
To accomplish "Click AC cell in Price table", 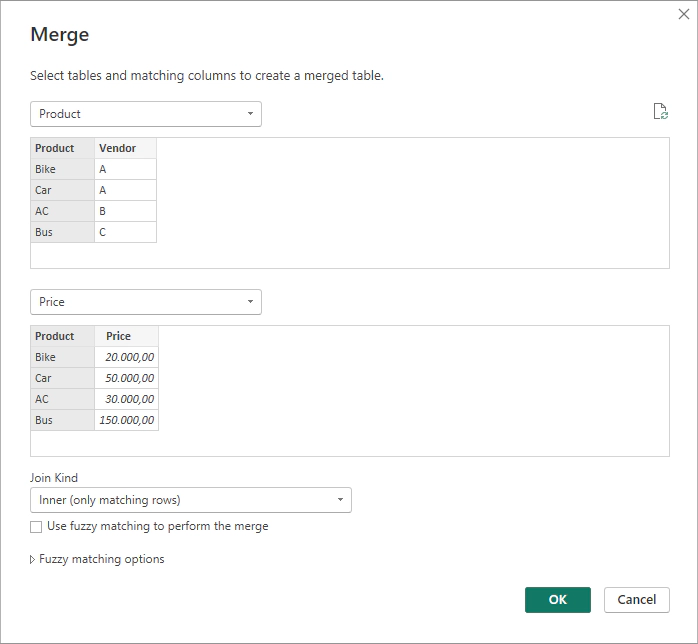I will tap(62, 399).
